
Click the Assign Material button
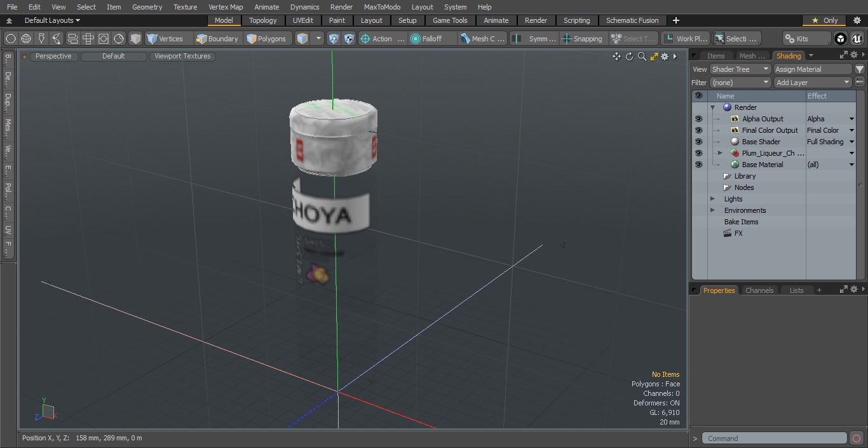813,69
